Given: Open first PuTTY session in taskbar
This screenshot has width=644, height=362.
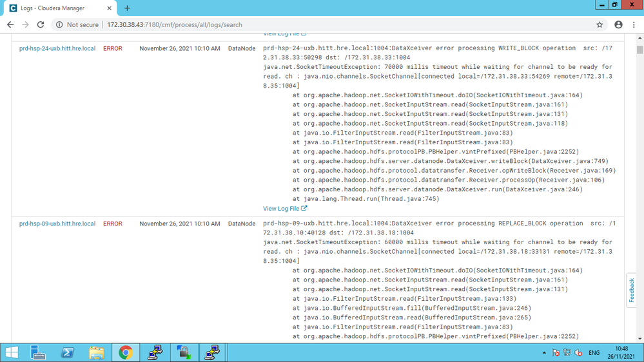Looking at the screenshot, I should point(155,352).
